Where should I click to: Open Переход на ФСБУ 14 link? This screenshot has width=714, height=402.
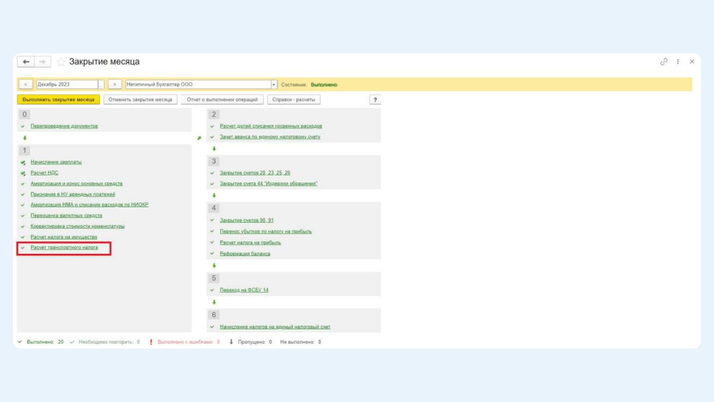(244, 290)
